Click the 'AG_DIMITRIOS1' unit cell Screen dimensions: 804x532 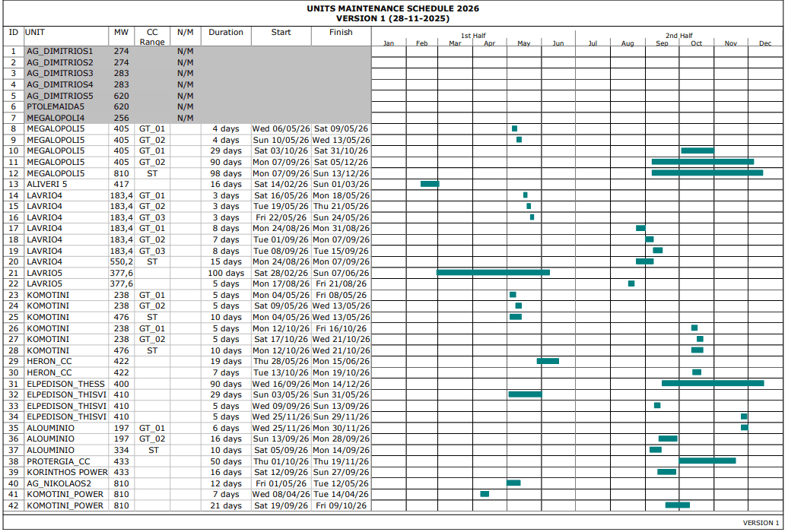[60, 51]
